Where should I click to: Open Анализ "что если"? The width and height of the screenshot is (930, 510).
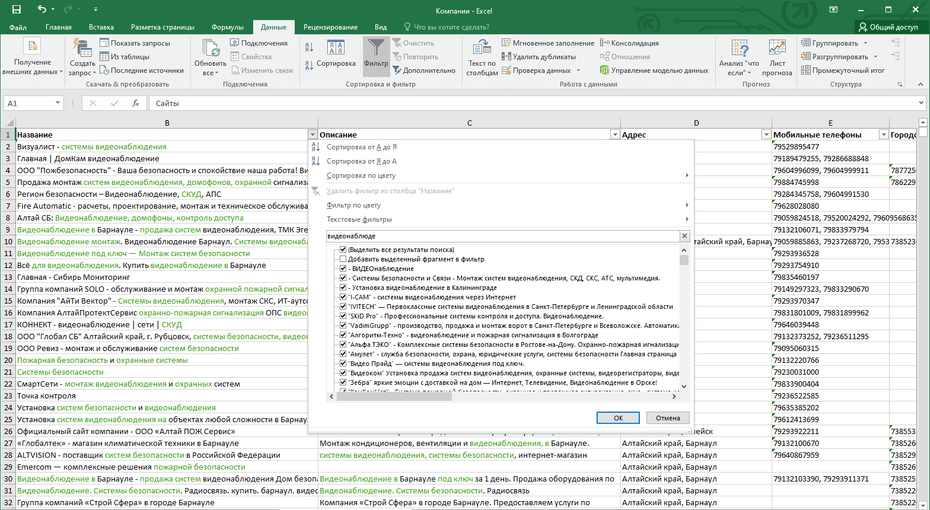pos(739,57)
